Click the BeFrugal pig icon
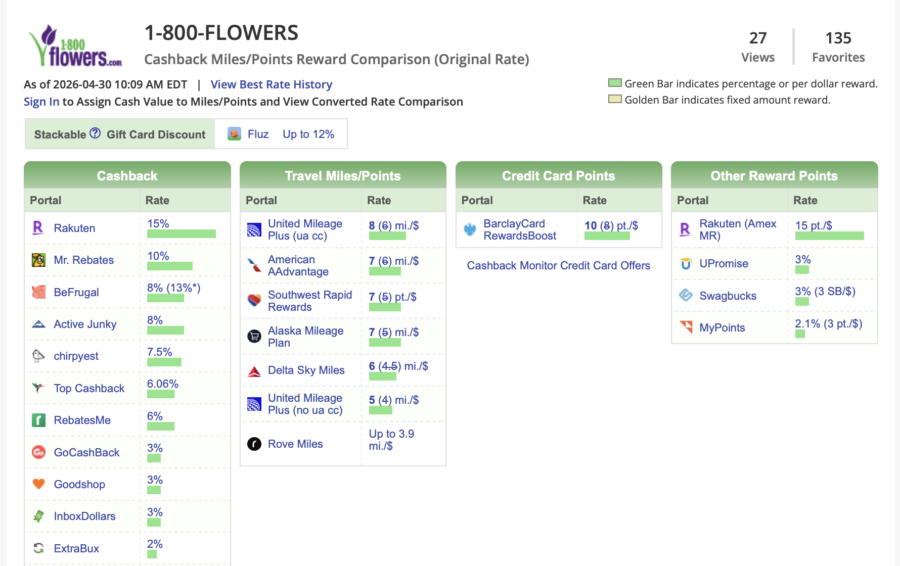 (38, 292)
